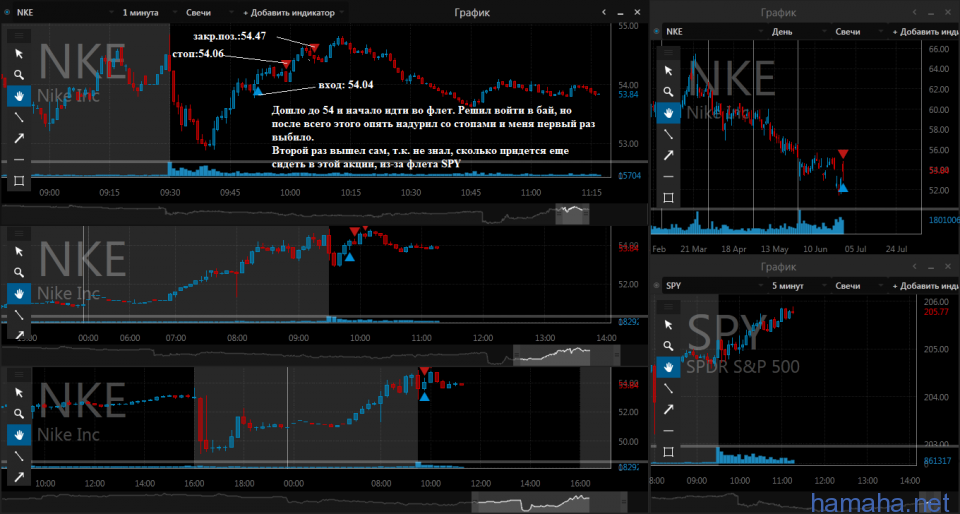Select arrow tool in daily NKE chart
The height and width of the screenshot is (514, 960).
tap(669, 155)
